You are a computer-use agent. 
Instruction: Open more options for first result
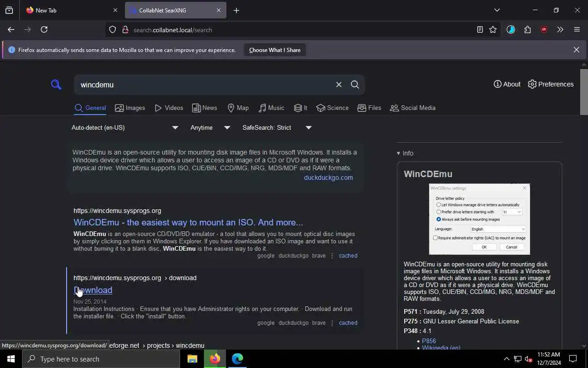(x=332, y=256)
